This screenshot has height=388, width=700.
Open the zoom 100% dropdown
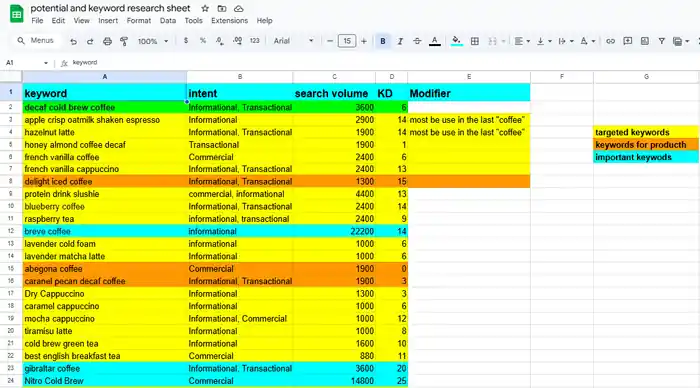(153, 41)
